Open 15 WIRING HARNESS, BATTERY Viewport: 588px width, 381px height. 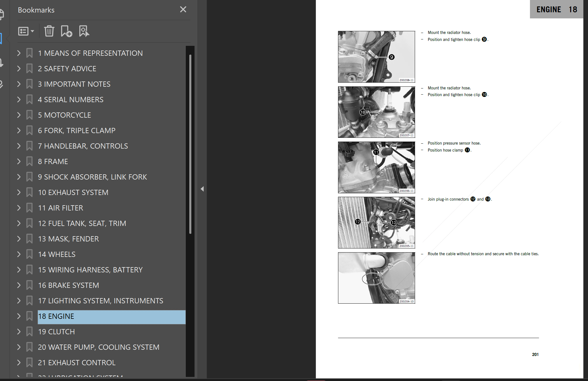click(90, 270)
